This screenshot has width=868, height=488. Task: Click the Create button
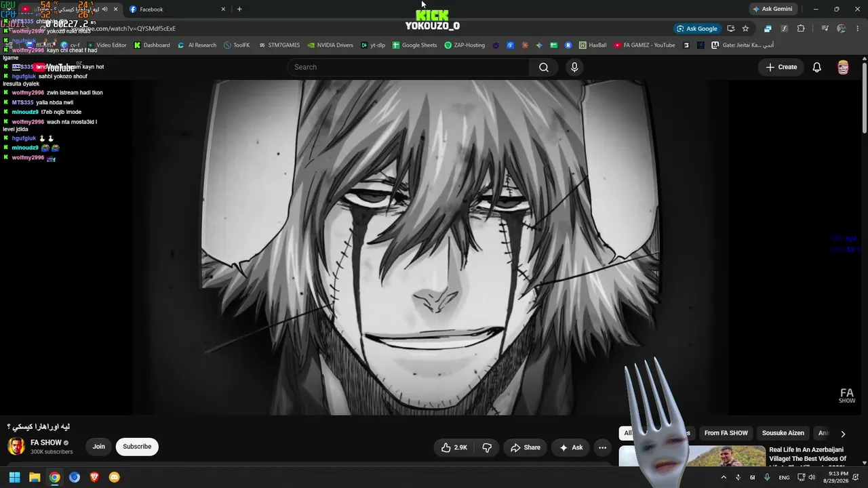781,67
